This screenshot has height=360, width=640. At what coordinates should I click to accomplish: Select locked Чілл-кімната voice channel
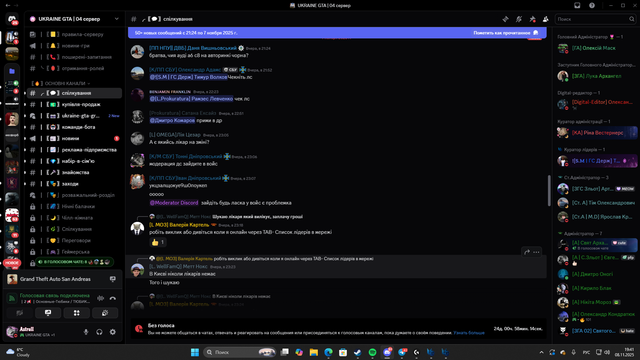73,218
